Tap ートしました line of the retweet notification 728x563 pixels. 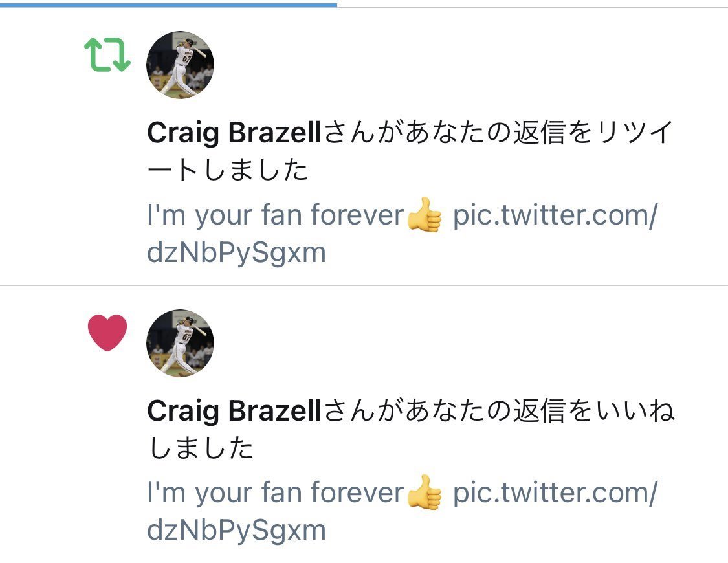click(x=228, y=170)
